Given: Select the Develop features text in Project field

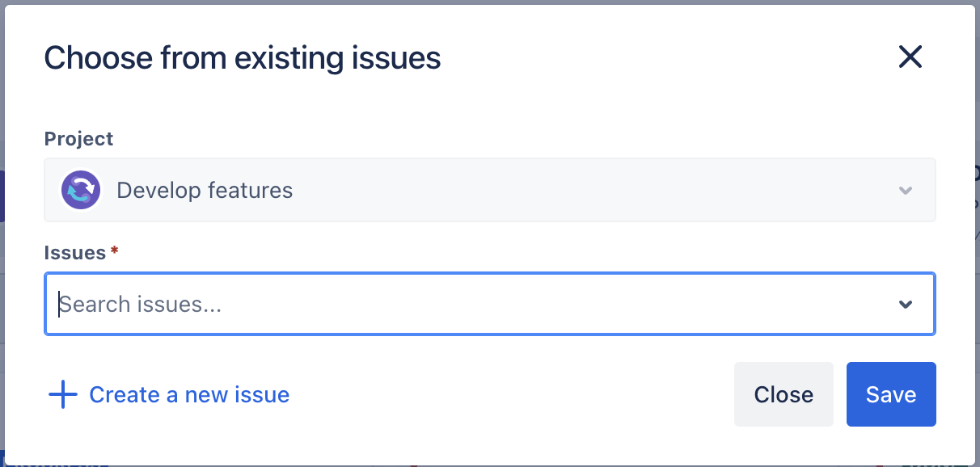Looking at the screenshot, I should [x=205, y=191].
